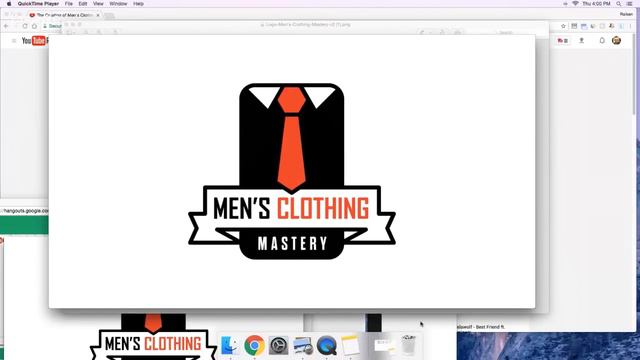Click the clock showing Thu 4:00 PM
Image resolution: width=640 pixels, height=360 pixels.
596,4
